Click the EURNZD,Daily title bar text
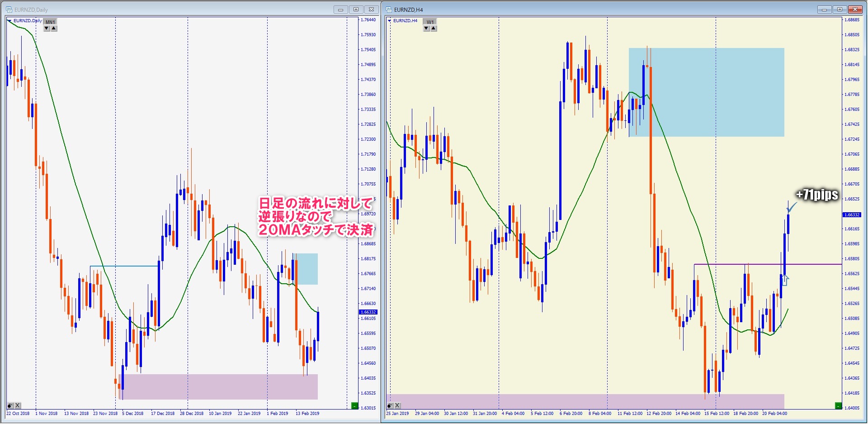 pyautogui.click(x=31, y=10)
